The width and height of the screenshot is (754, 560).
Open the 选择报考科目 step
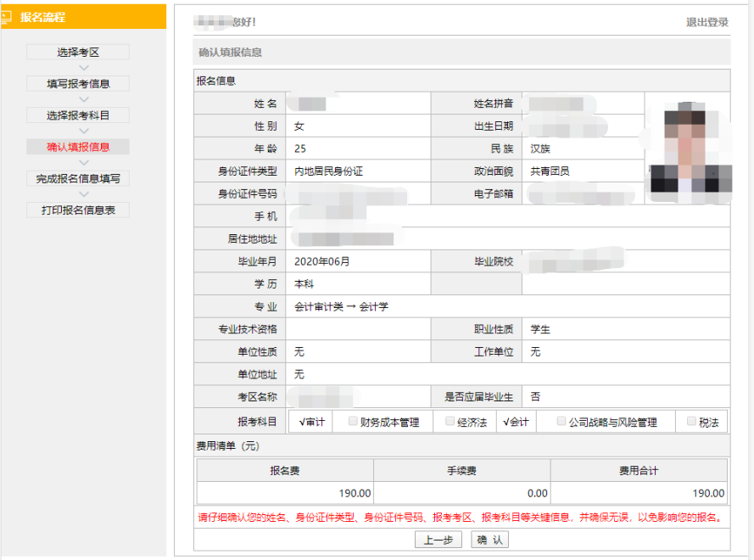(x=76, y=115)
